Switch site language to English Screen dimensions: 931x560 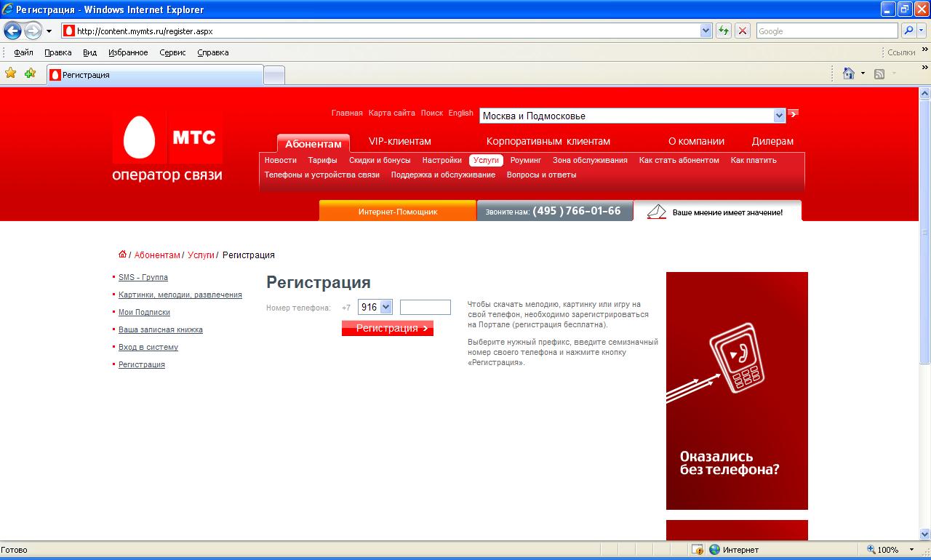pos(460,113)
